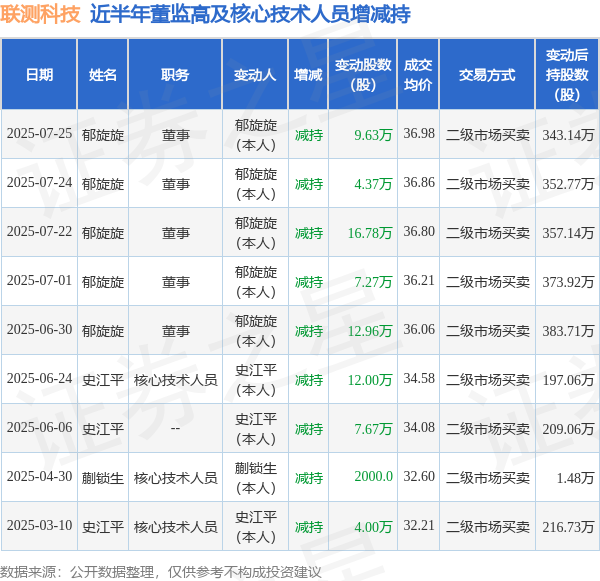
Task: Click the 蒯锁生 name cell
Action: pos(103,478)
